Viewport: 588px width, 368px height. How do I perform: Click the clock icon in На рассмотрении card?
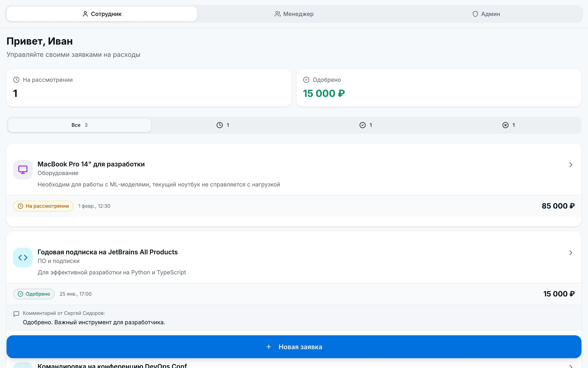(x=16, y=80)
